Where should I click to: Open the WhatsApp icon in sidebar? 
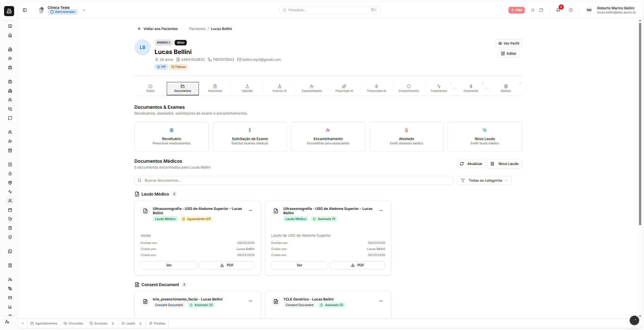tap(10, 251)
